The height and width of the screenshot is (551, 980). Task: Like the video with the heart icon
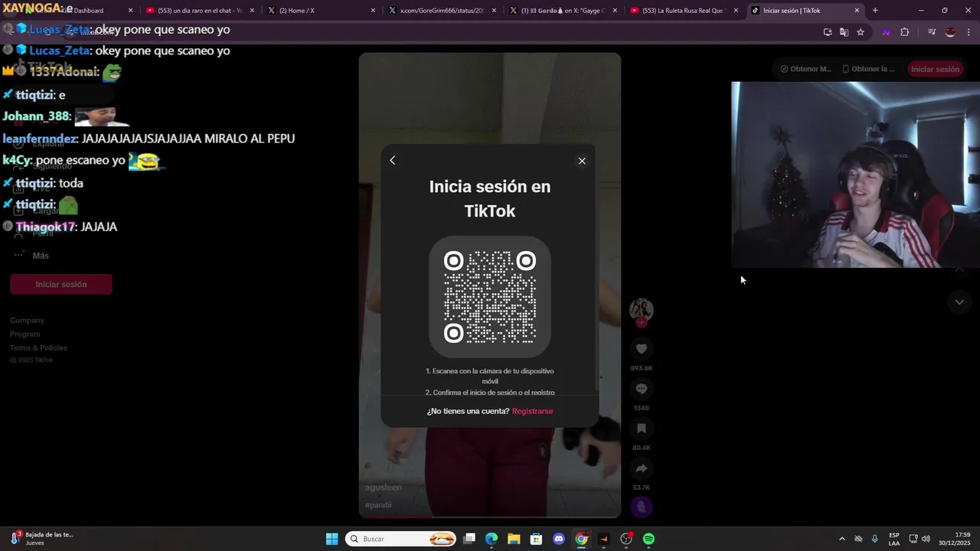click(642, 349)
